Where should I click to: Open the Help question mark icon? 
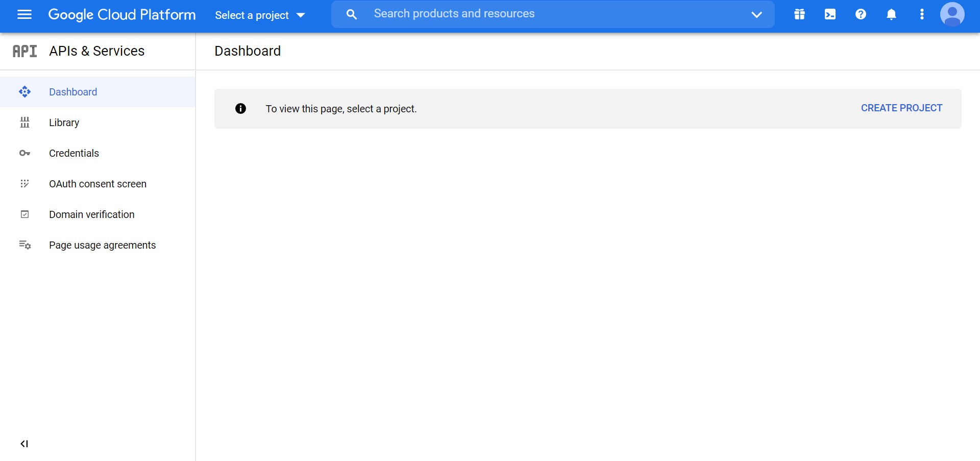tap(861, 14)
